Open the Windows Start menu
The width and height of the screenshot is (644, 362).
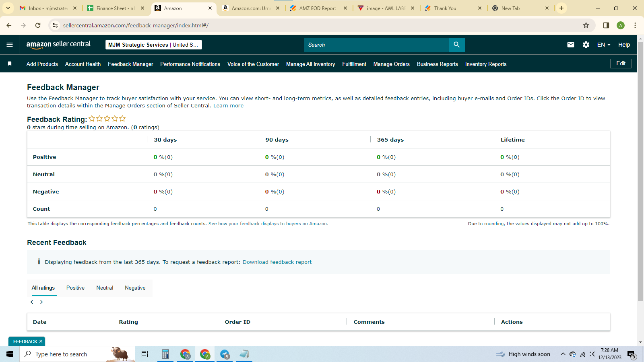[10, 354]
